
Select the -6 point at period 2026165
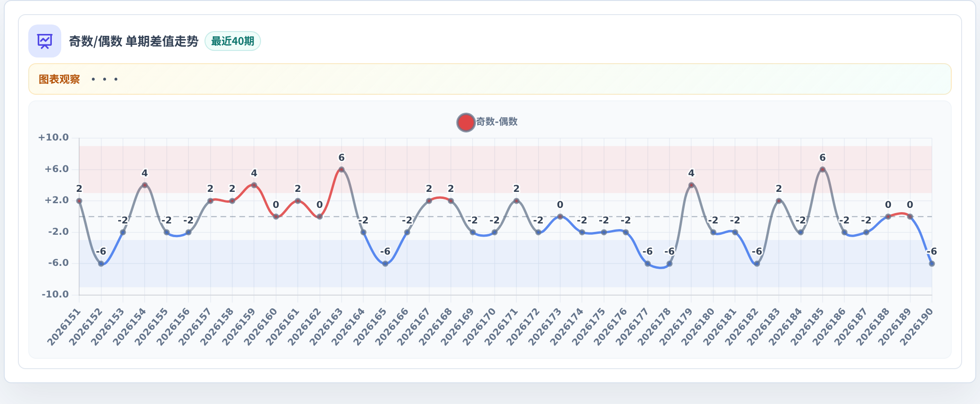(385, 264)
